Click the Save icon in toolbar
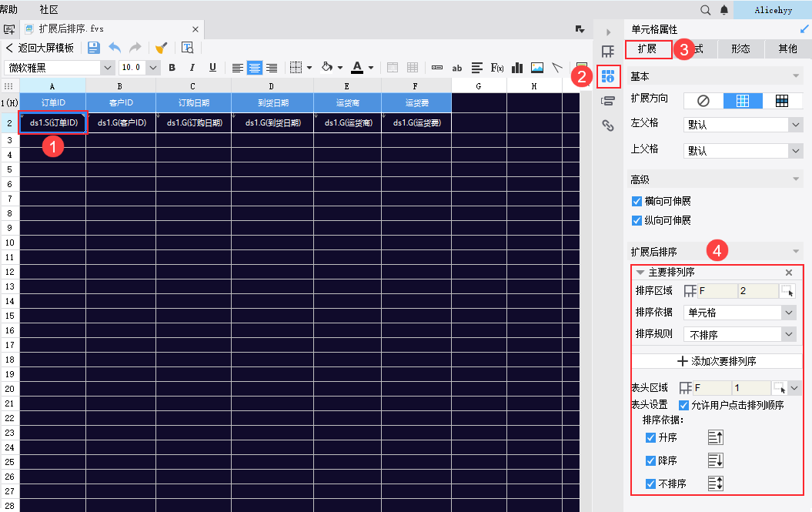Viewport: 812px width, 512px height. click(x=94, y=48)
